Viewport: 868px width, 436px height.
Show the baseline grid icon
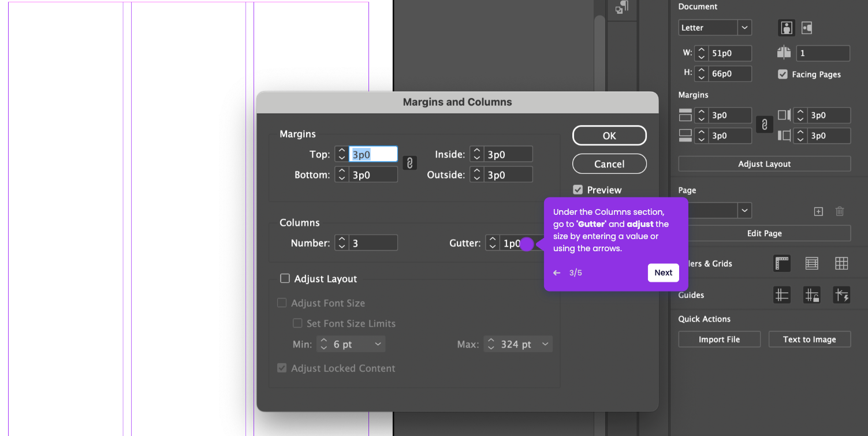point(811,264)
